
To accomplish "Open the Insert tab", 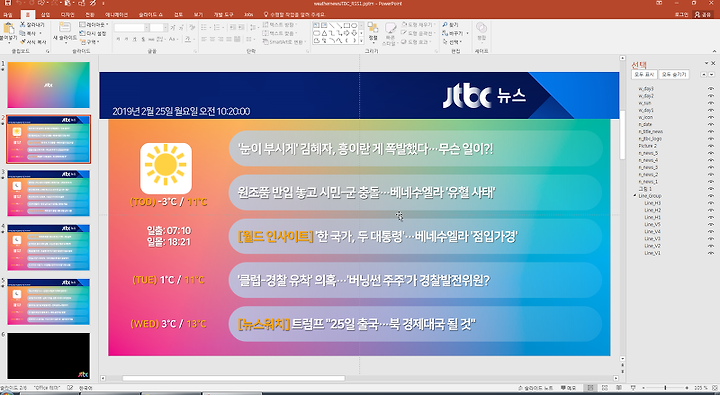I will [45, 15].
